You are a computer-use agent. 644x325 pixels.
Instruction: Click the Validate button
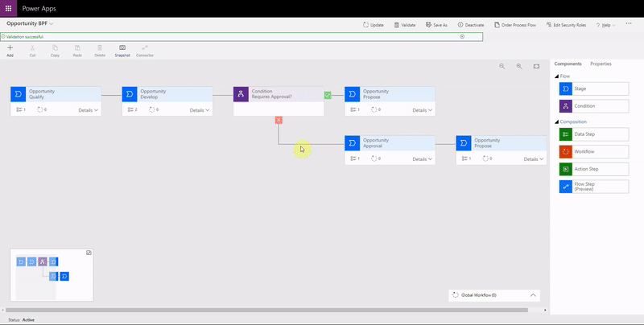(x=404, y=25)
